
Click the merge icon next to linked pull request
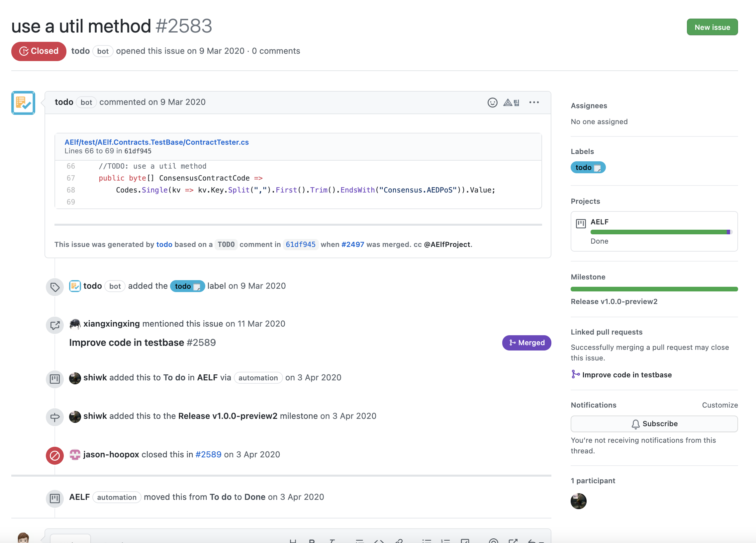[x=575, y=374]
